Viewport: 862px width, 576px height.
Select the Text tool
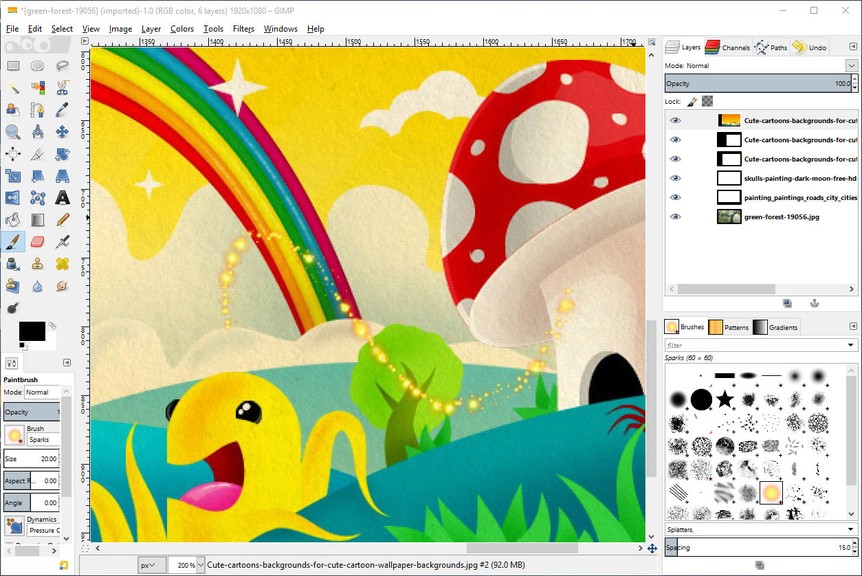[x=62, y=197]
